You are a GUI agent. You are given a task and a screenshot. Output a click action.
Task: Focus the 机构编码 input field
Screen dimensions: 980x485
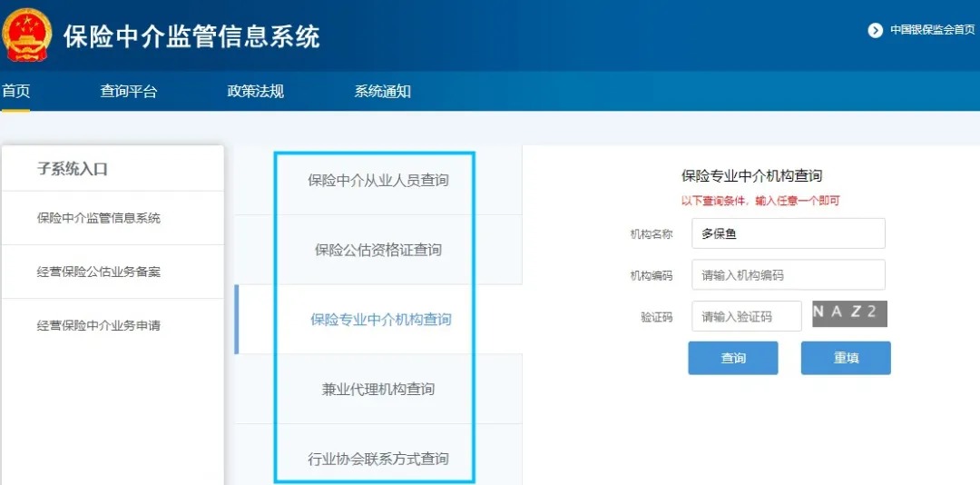click(788, 275)
